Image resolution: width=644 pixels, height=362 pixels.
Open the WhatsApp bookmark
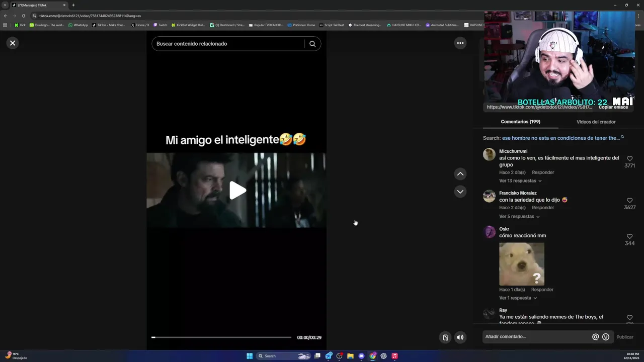point(78,25)
